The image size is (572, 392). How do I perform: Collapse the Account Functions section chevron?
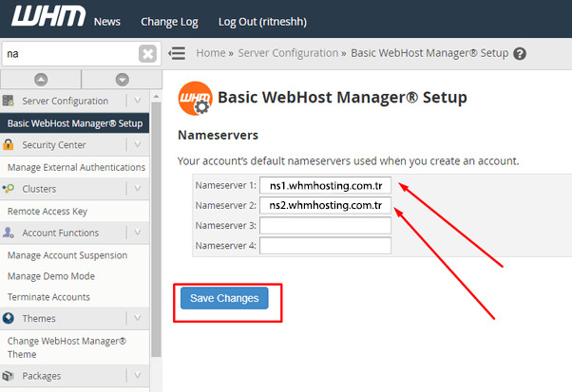(x=138, y=232)
